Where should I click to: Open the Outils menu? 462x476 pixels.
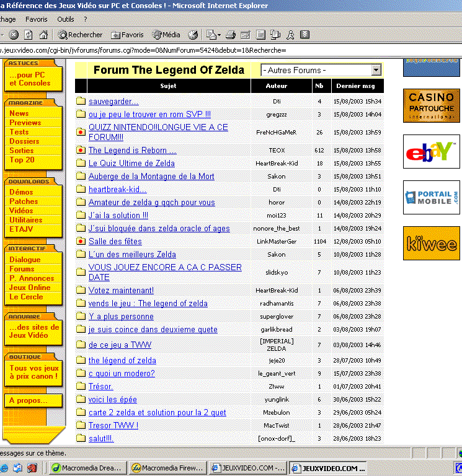click(66, 19)
